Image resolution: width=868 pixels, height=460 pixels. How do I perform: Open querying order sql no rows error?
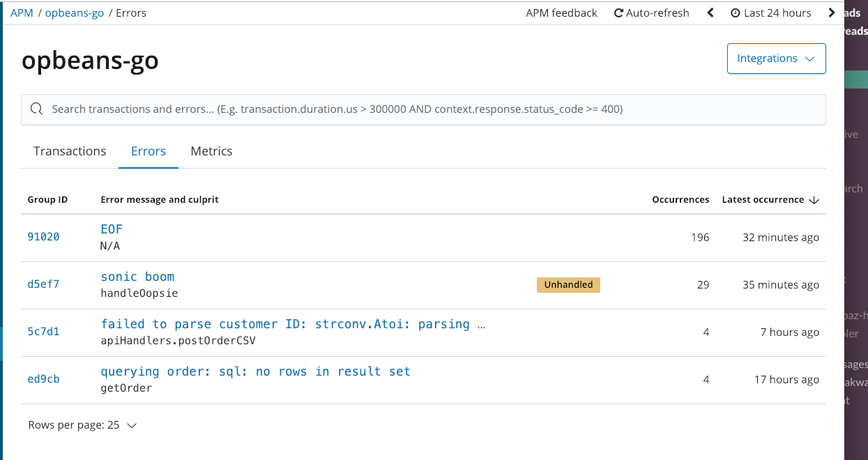pyautogui.click(x=255, y=371)
